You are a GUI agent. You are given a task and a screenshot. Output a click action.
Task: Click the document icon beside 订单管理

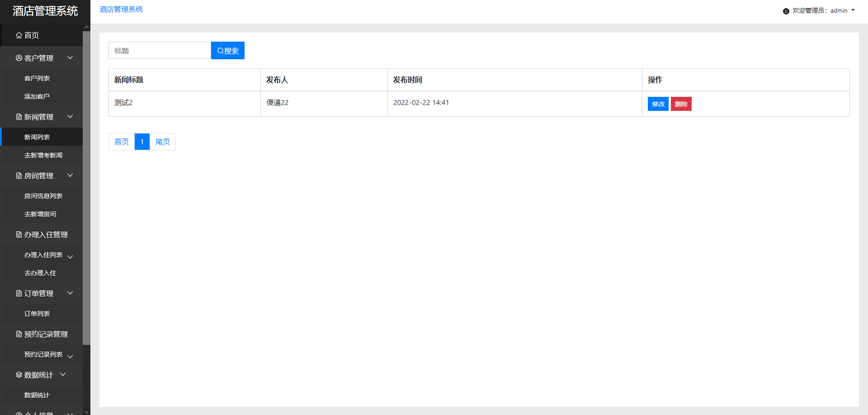point(19,293)
